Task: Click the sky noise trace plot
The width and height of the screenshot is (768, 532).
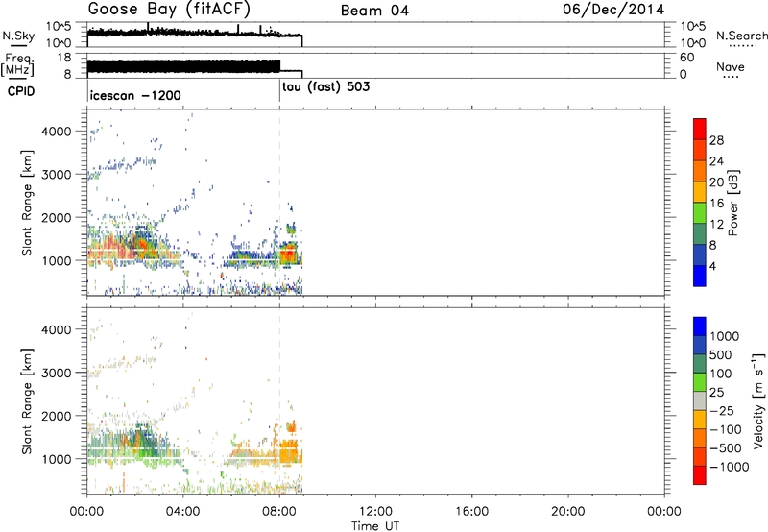Action: click(195, 35)
